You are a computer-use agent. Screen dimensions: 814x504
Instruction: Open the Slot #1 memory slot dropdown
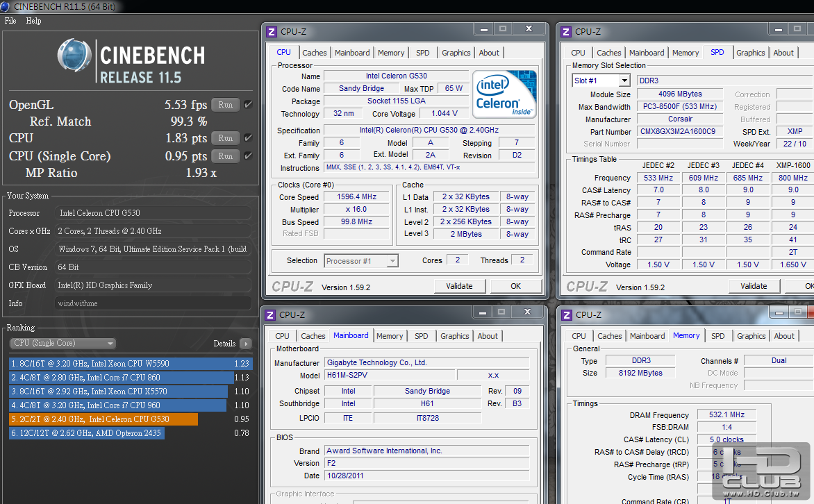pyautogui.click(x=601, y=81)
